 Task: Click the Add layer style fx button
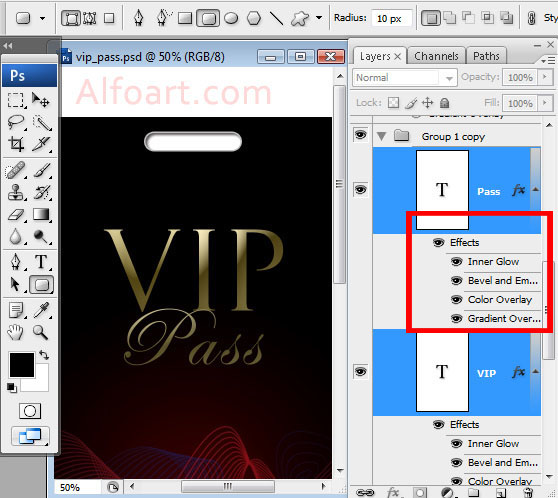point(393,493)
